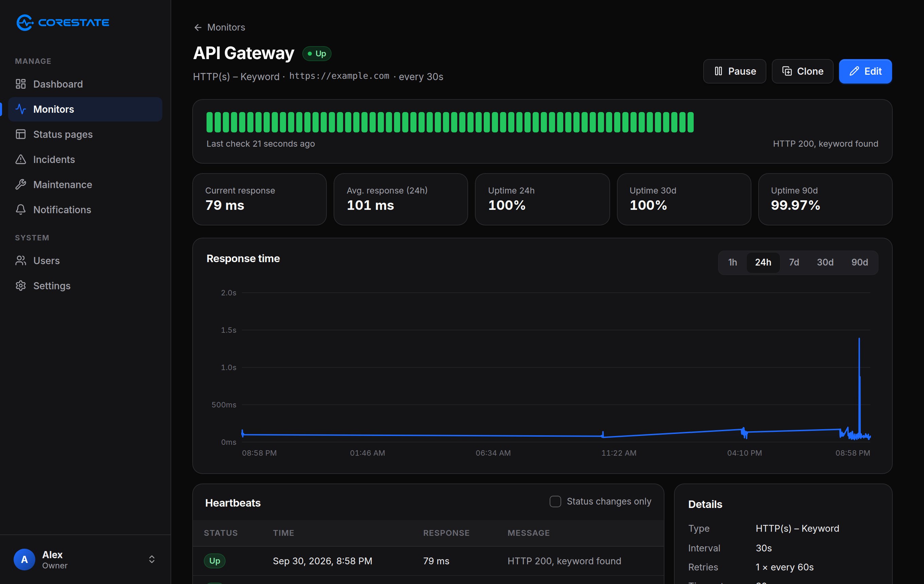Click the CoreState logo icon
924x584 pixels.
coord(24,23)
